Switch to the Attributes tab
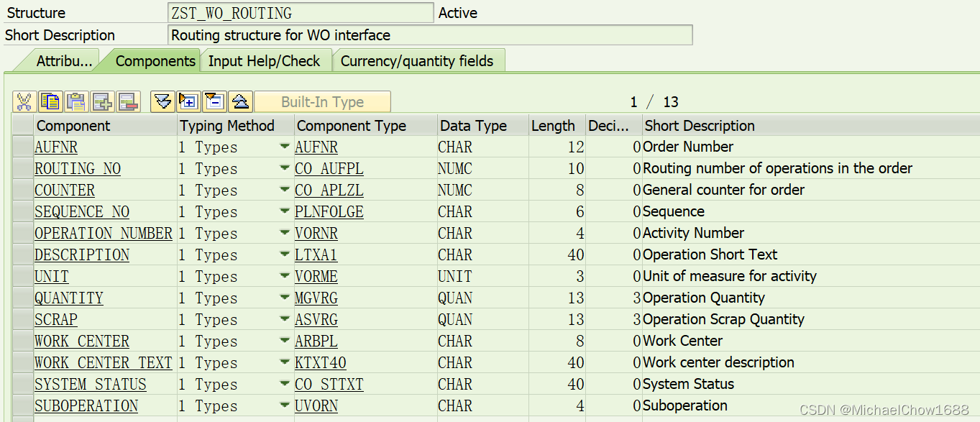The height and width of the screenshot is (422, 980). tap(64, 61)
